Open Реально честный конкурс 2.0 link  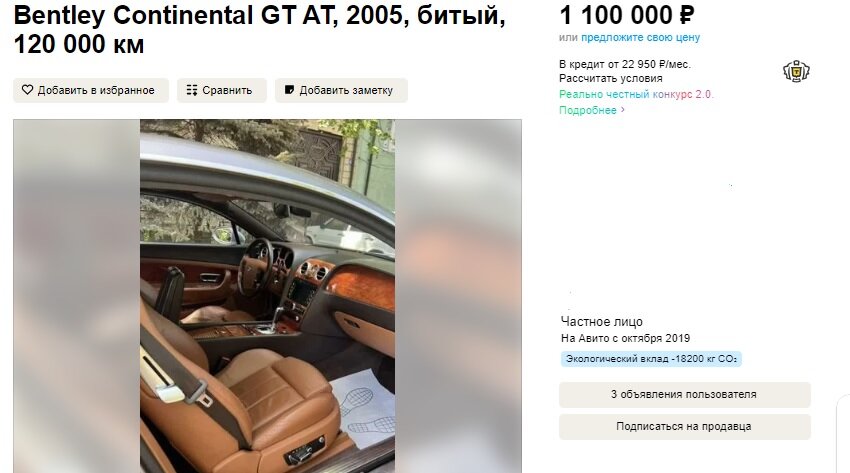point(636,94)
